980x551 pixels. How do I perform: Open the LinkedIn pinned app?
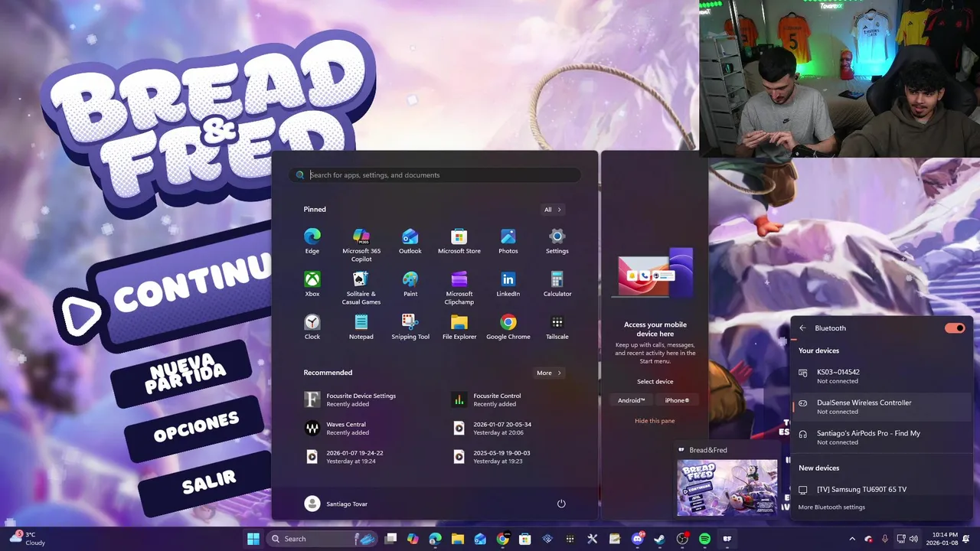508,283
